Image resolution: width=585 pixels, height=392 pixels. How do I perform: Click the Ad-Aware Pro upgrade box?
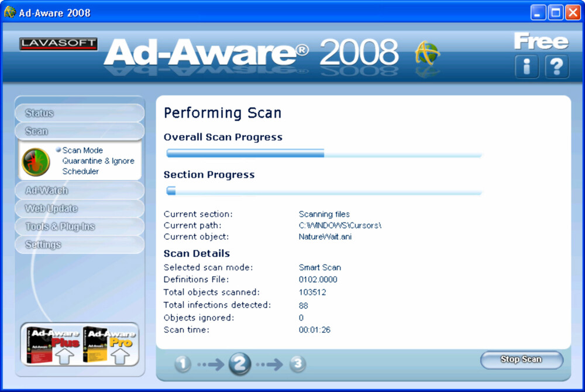point(109,345)
